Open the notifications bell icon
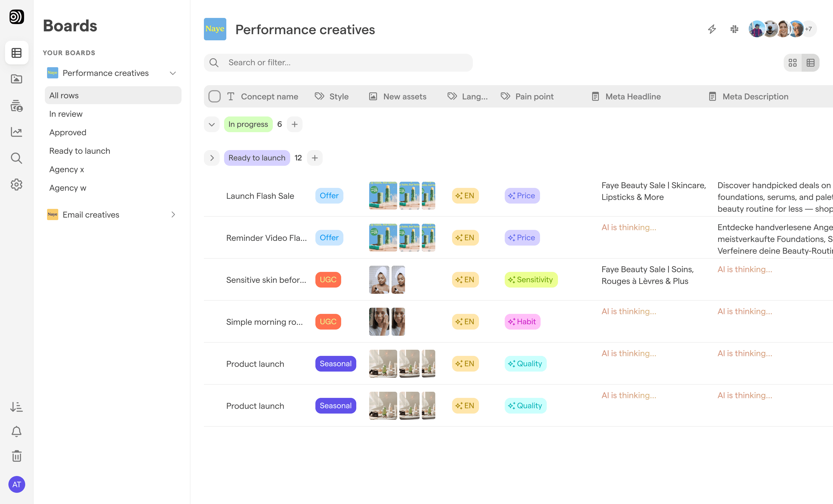The image size is (833, 504). tap(17, 431)
